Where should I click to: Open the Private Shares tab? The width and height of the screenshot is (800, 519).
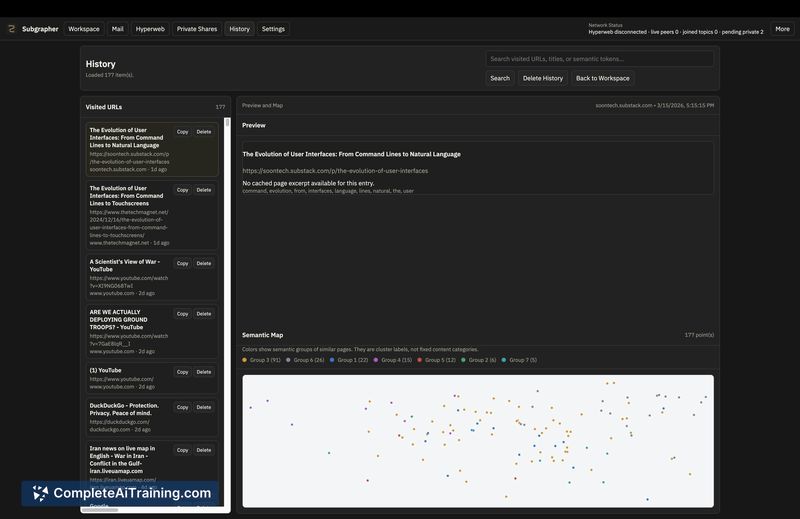pyautogui.click(x=197, y=29)
